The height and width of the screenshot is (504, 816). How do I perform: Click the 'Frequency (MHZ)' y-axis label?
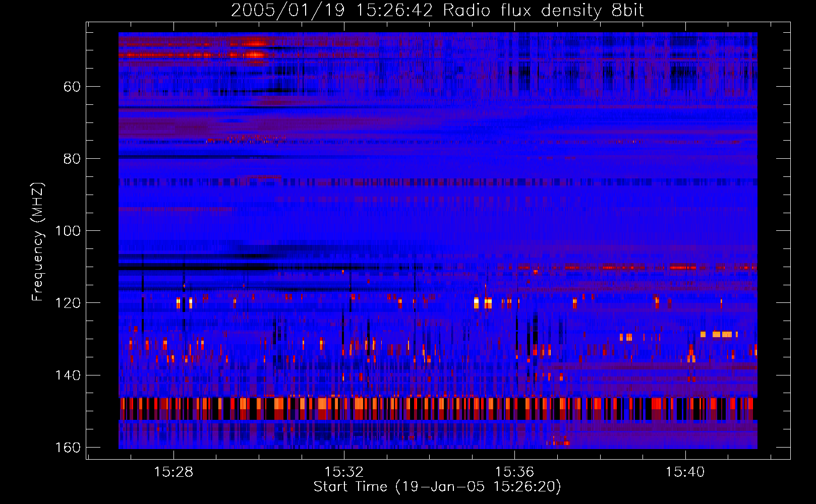coord(38,242)
